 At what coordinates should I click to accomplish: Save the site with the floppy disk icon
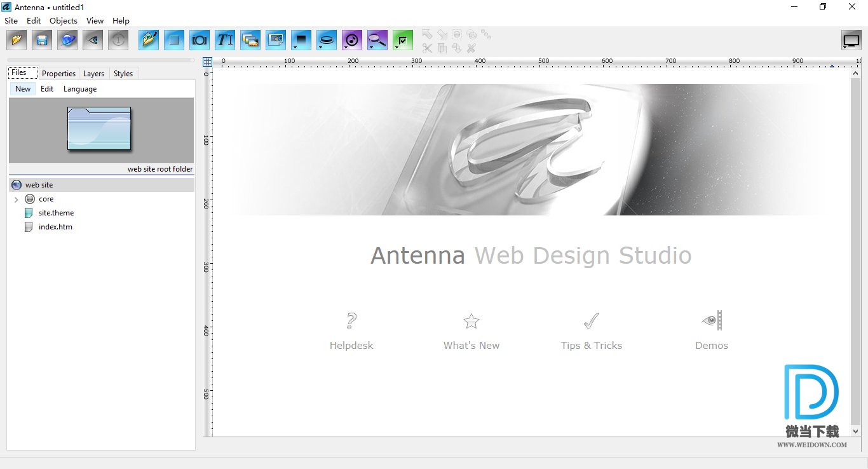coord(42,40)
